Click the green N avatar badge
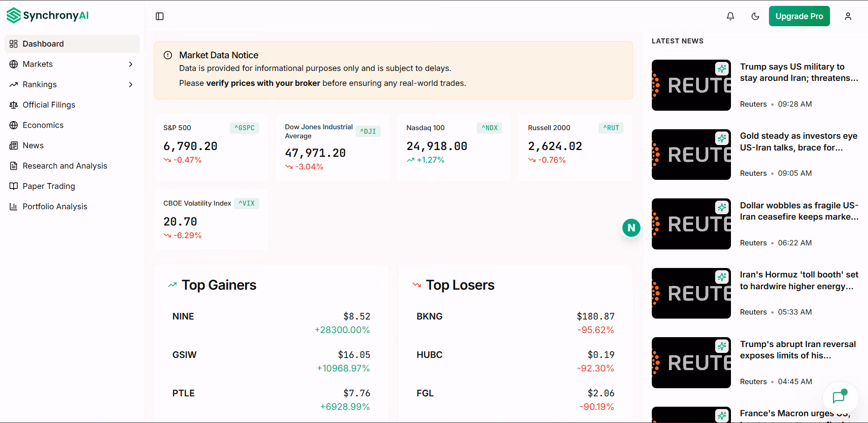Image resolution: width=868 pixels, height=423 pixels. pos(631,228)
